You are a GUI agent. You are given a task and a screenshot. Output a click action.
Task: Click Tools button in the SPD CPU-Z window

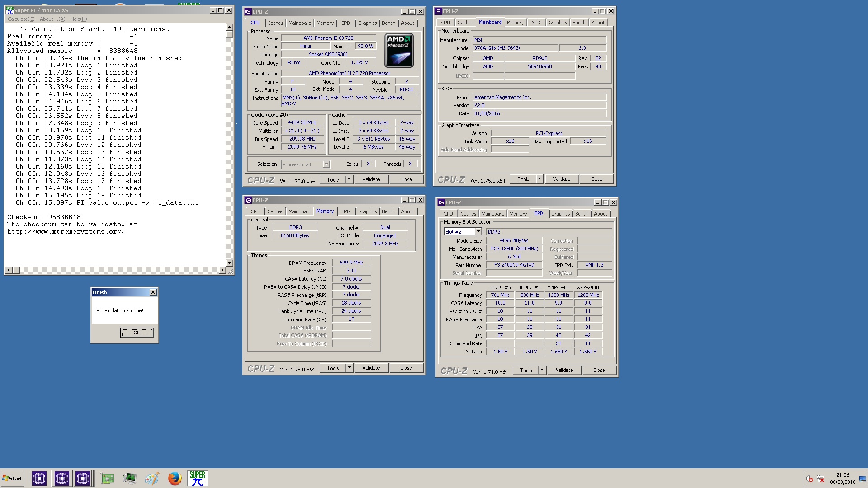click(526, 371)
